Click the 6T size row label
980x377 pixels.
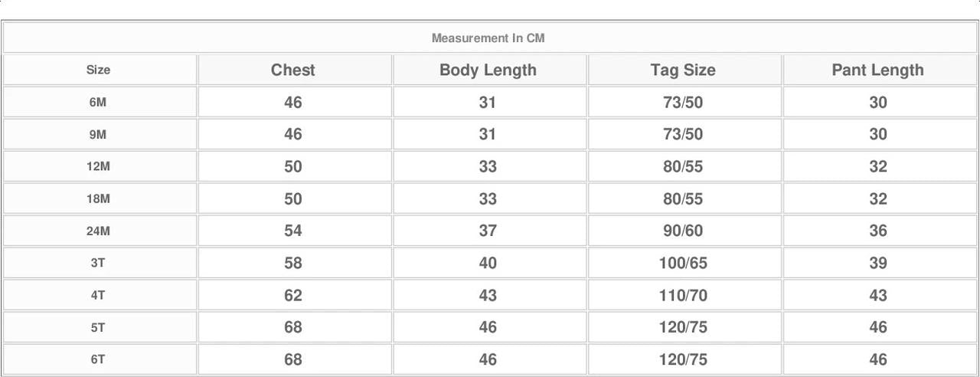98,359
